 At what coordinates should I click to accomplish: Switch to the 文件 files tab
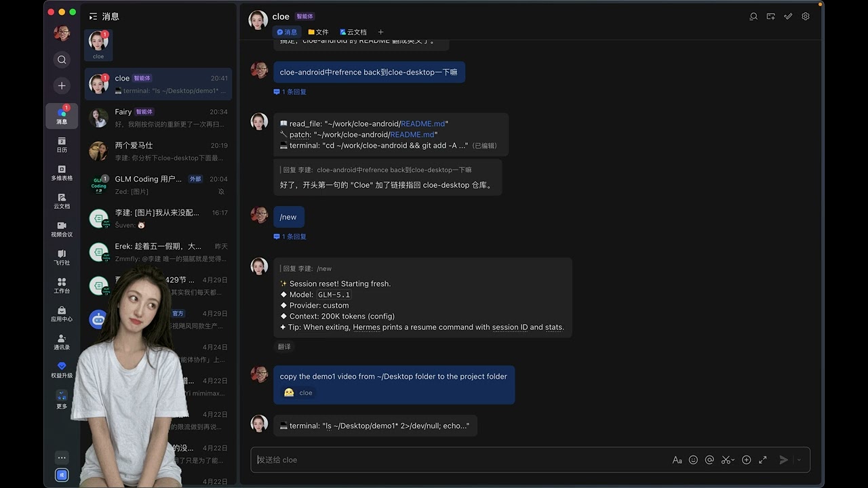click(318, 32)
